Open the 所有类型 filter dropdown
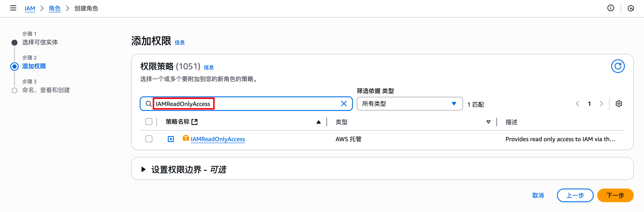The height and width of the screenshot is (212, 644). (x=410, y=104)
